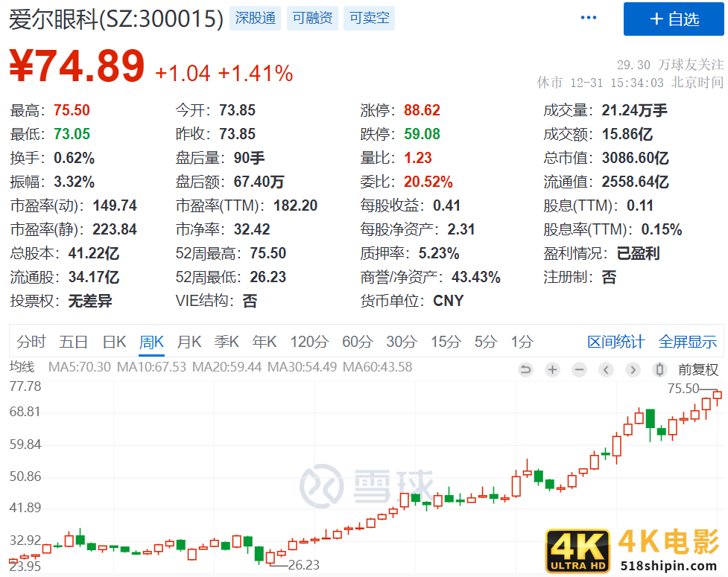
Task: Click the MA5:70.30 moving average label
Action: (x=80, y=367)
